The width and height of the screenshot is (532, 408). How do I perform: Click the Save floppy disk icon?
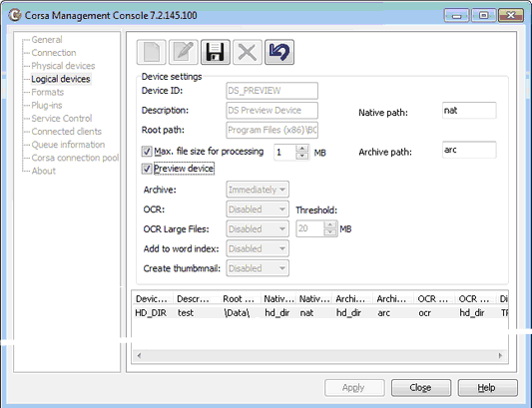(216, 52)
